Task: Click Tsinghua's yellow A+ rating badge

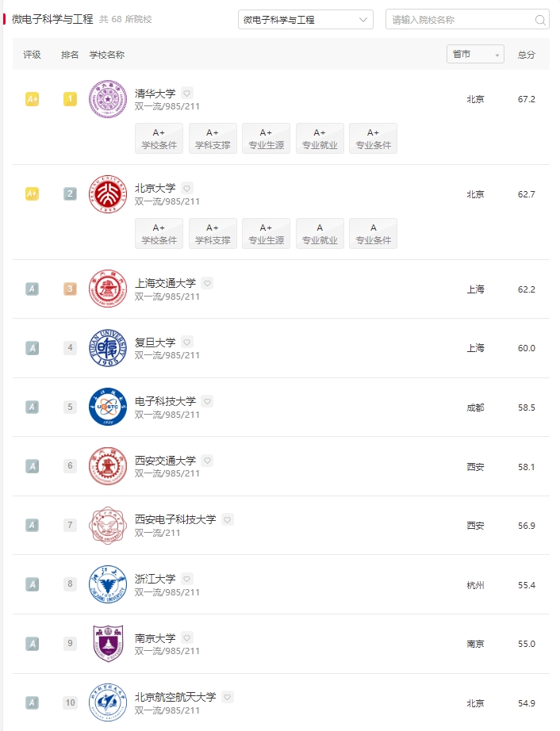Action: click(x=33, y=99)
